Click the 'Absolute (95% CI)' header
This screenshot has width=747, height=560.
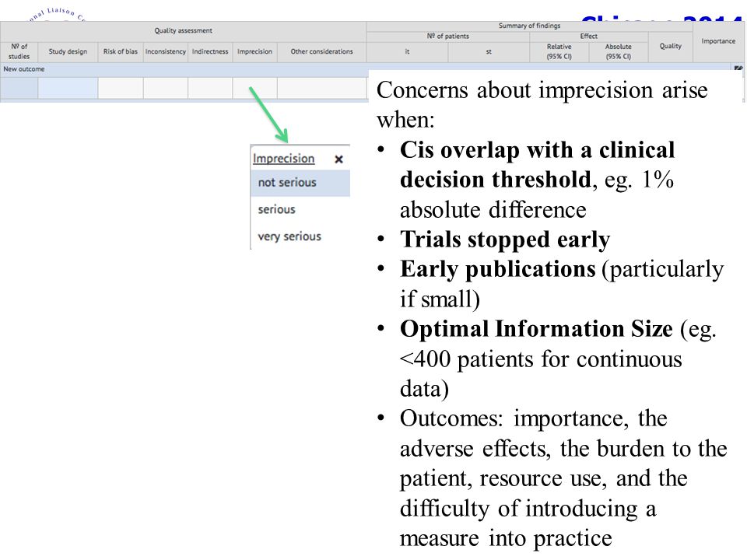coord(619,51)
